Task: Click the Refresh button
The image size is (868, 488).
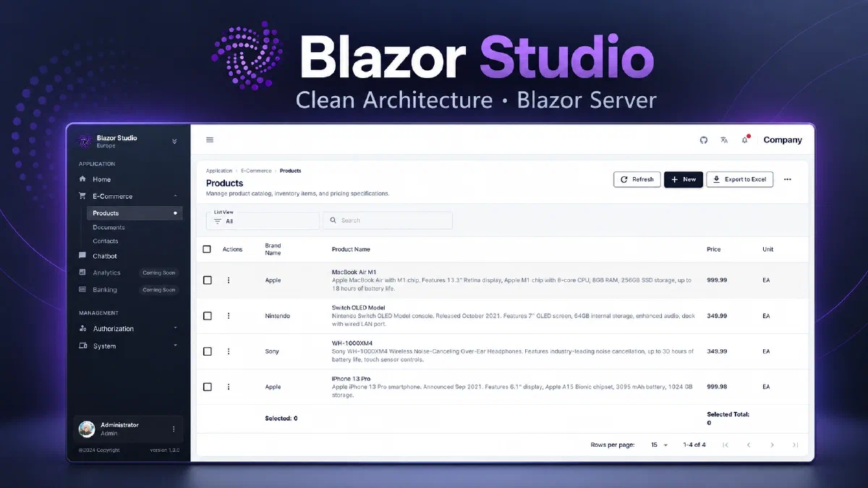Action: 637,179
